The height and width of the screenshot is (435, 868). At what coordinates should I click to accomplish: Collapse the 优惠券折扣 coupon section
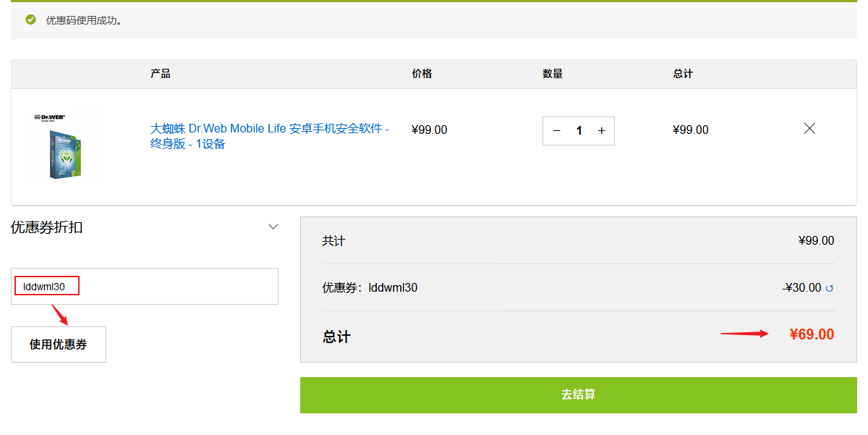273,226
